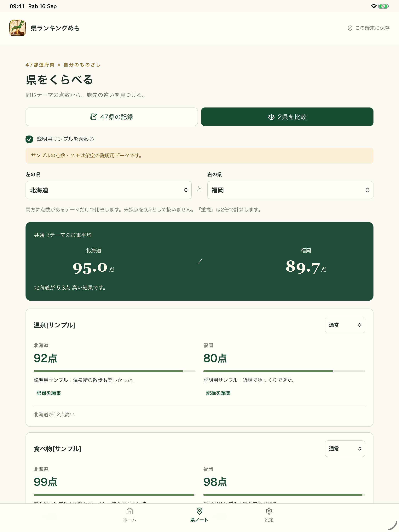Viewport: 399px width, 532px height.
Task: Tap the balance scale icon in 2県を比較
Action: pyautogui.click(x=271, y=117)
